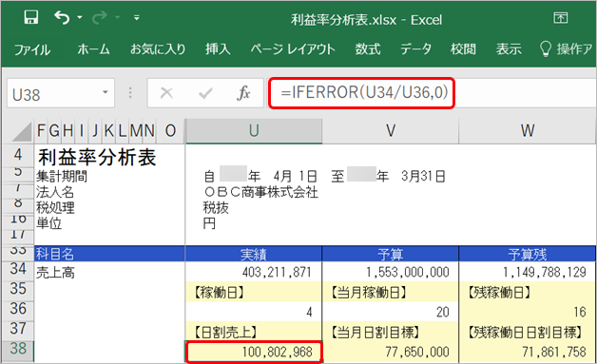Click the 予算残 header cell
The image size is (597, 364).
click(x=528, y=254)
